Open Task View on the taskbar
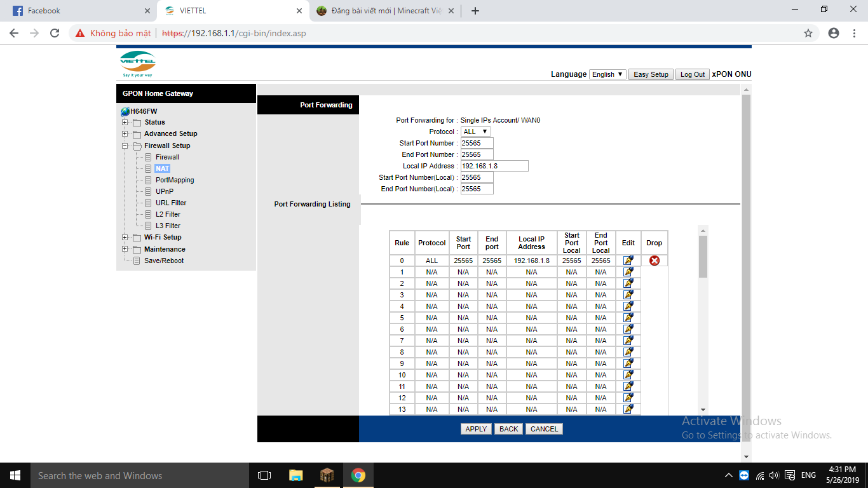 click(264, 475)
